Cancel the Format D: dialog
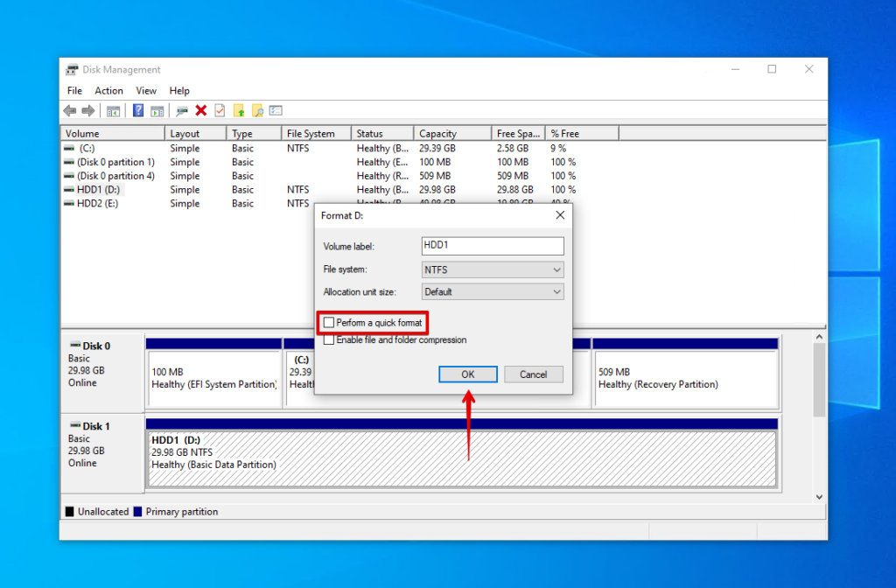This screenshot has width=896, height=588. click(533, 374)
